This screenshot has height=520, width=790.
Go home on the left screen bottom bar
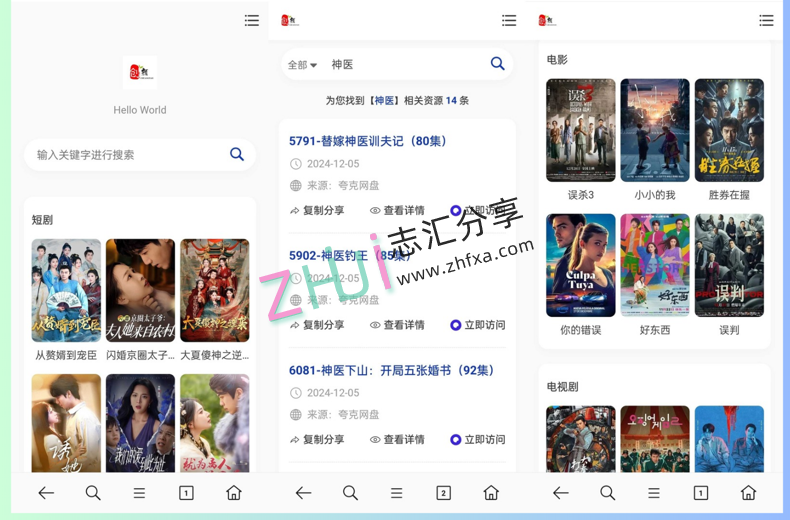pyautogui.click(x=233, y=493)
